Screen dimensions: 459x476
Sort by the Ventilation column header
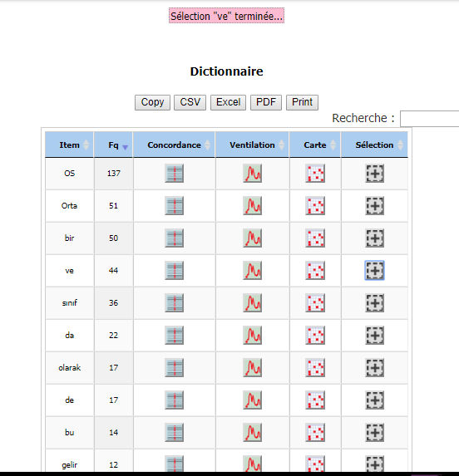[252, 145]
